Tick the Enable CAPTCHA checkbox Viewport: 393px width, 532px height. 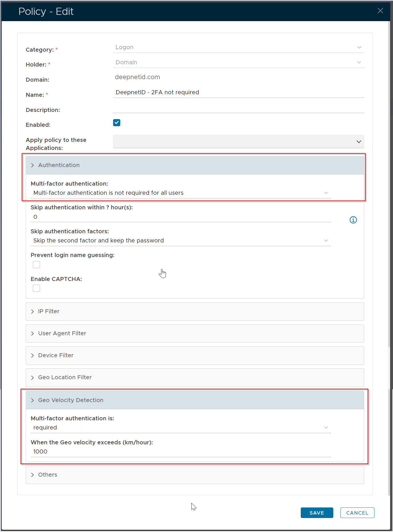tap(37, 288)
